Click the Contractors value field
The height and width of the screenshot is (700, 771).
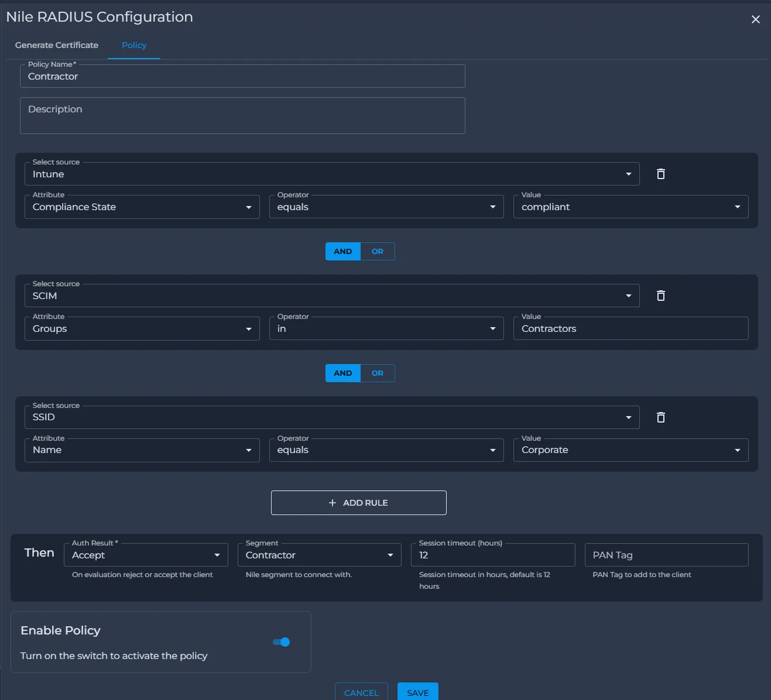click(x=631, y=328)
